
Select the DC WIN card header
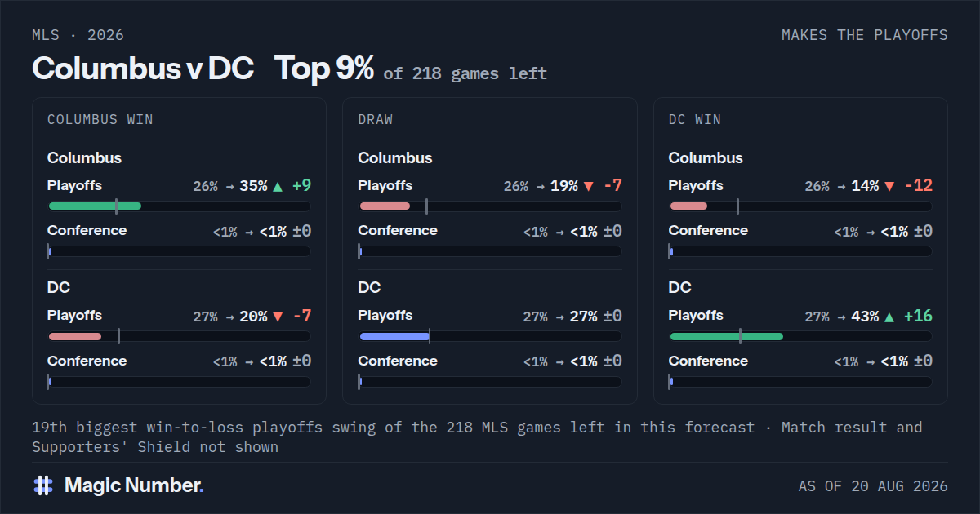(695, 120)
